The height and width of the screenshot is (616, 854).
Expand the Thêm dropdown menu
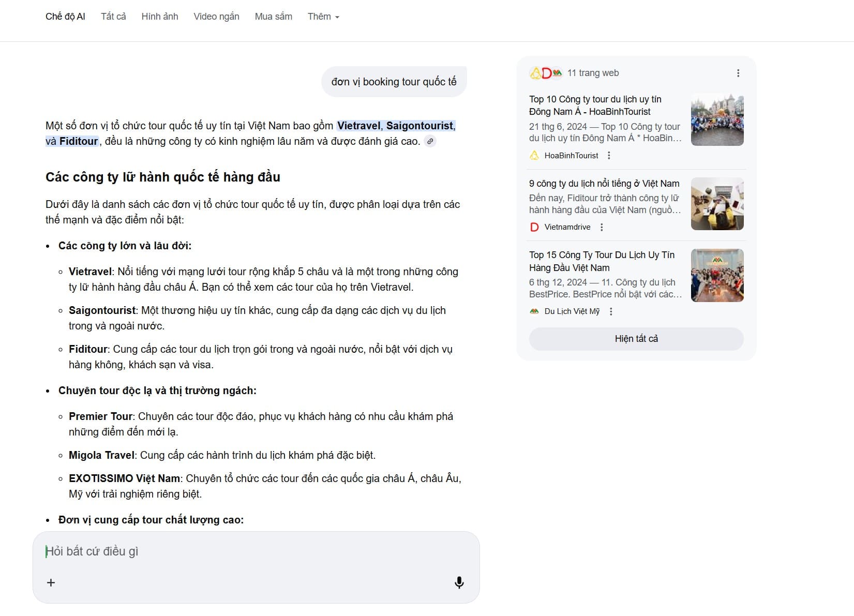tap(323, 17)
